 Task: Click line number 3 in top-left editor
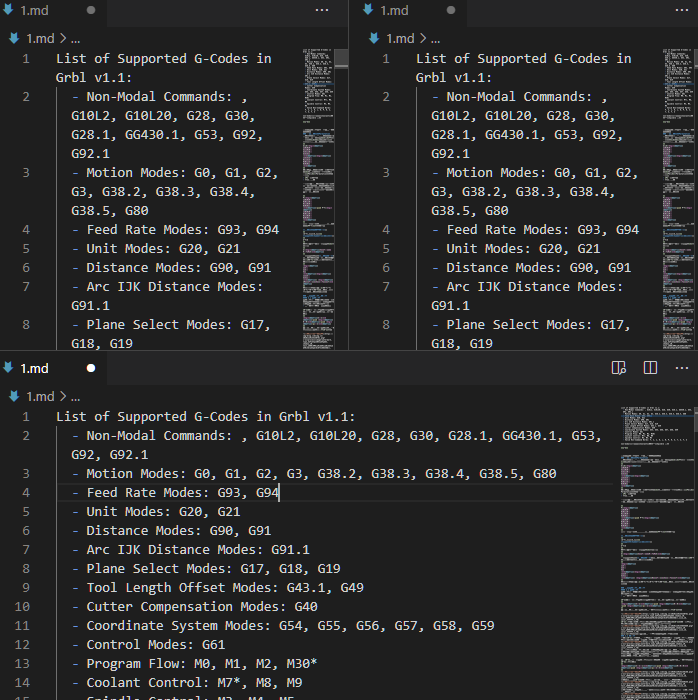(26, 173)
